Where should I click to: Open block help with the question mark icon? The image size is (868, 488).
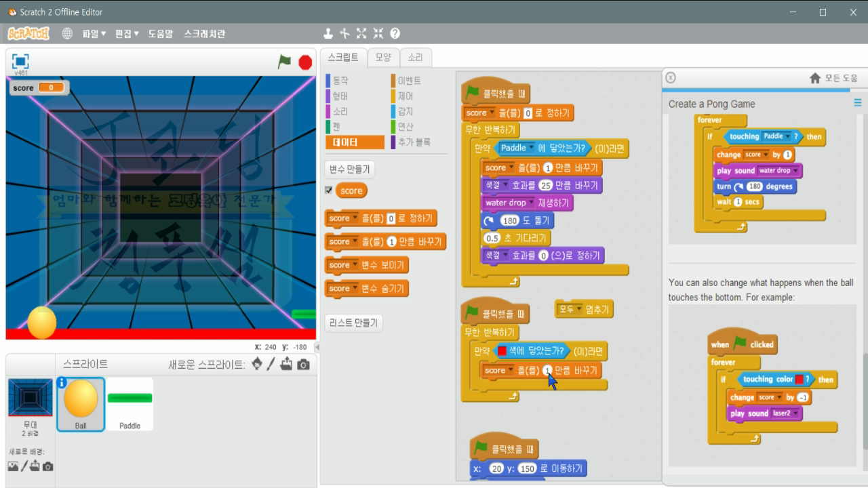click(394, 33)
